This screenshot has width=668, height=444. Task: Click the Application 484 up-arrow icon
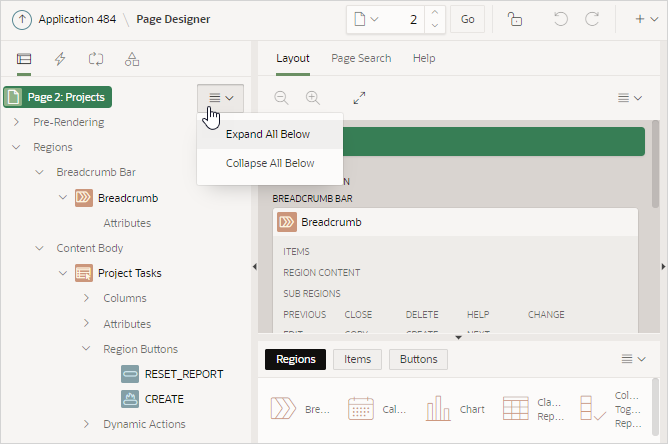22,20
